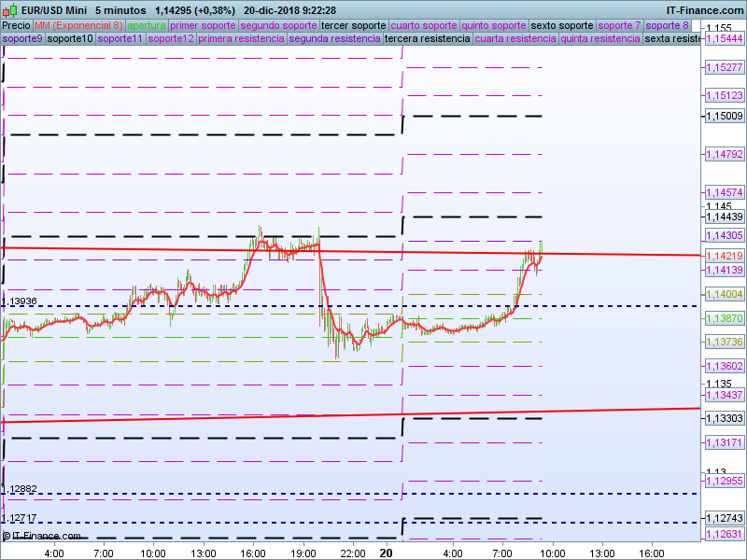Click the green 1,14305 current price tag
The image size is (747, 560).
click(724, 235)
